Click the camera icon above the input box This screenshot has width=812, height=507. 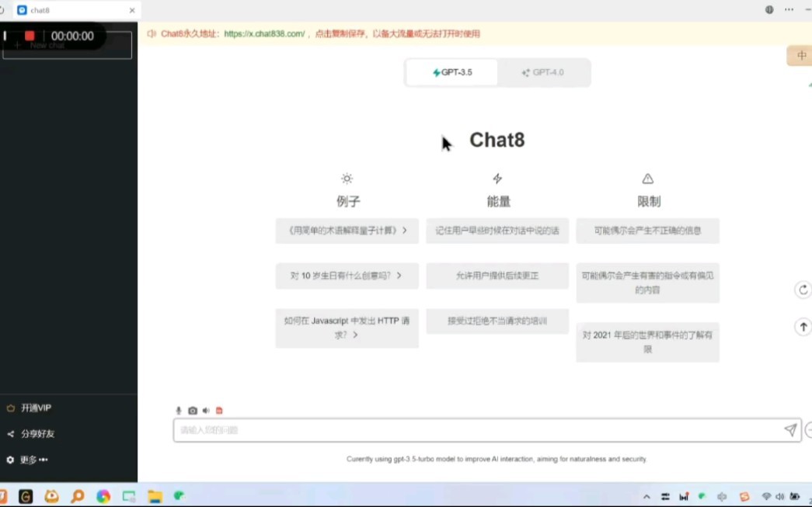[x=193, y=410]
